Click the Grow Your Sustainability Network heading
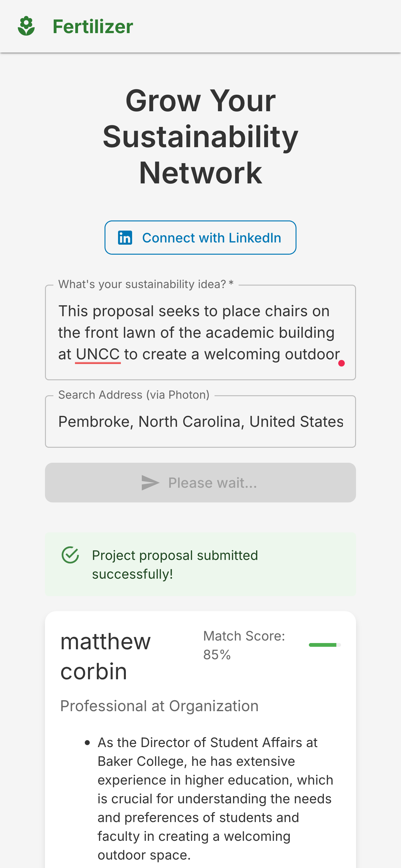The height and width of the screenshot is (868, 401). point(200,137)
